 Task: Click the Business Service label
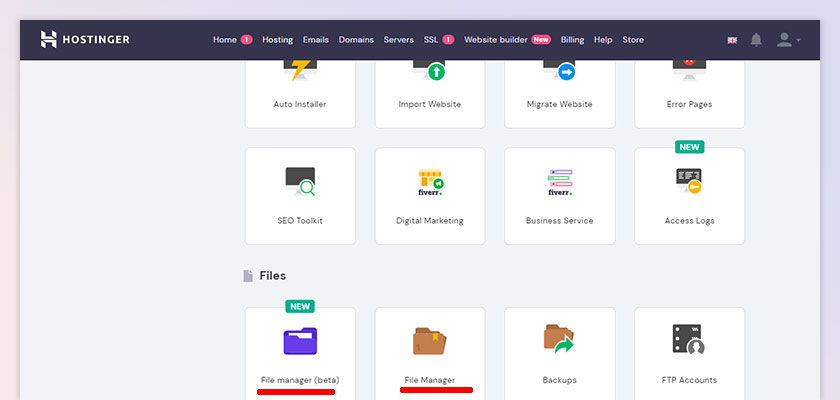[560, 221]
